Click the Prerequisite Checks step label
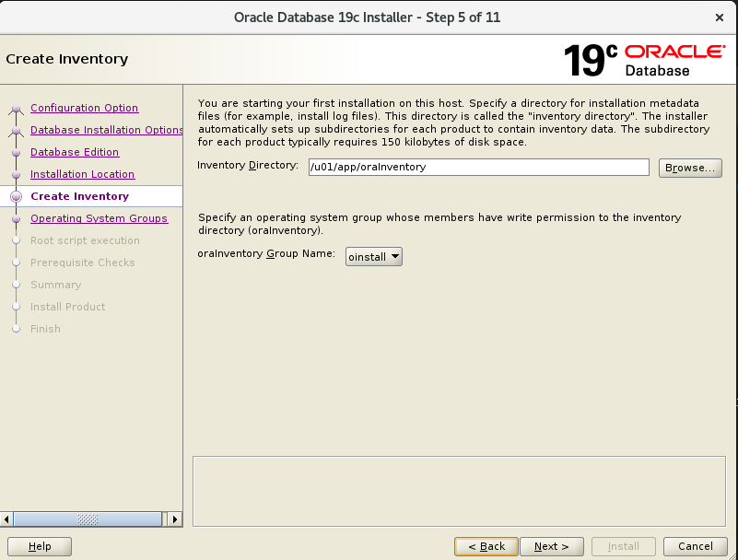 click(83, 262)
